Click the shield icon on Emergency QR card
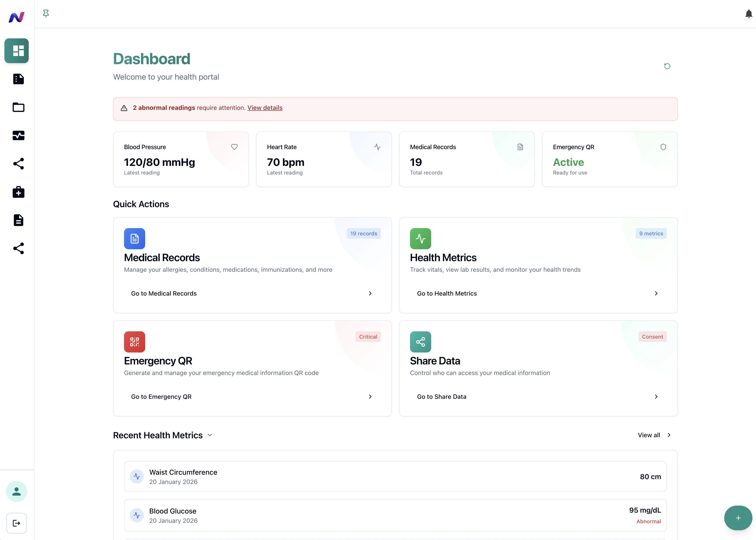 tap(663, 147)
